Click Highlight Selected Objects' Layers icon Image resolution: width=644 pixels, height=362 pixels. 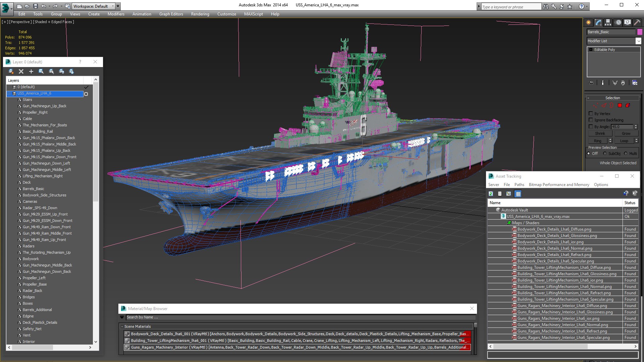(51, 71)
